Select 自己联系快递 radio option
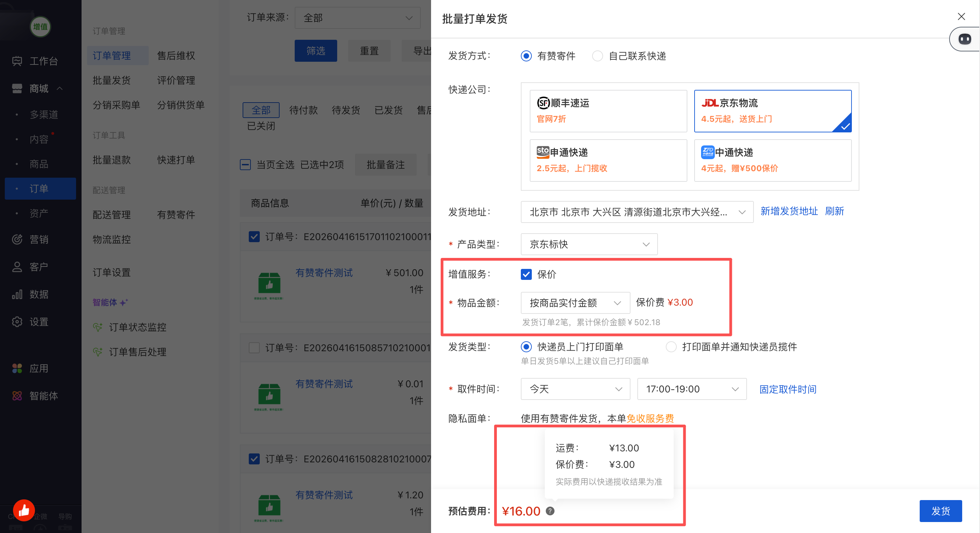The width and height of the screenshot is (980, 533). pyautogui.click(x=597, y=56)
